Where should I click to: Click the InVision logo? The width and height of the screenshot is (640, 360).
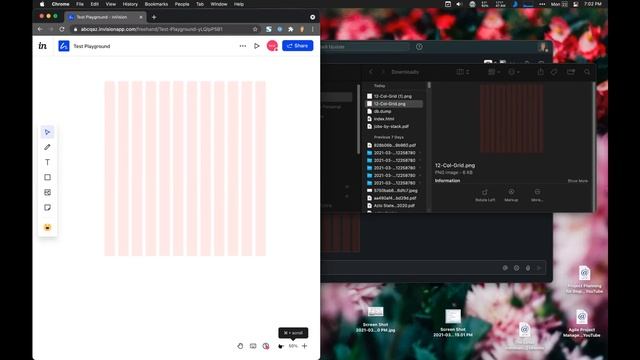coord(42,46)
